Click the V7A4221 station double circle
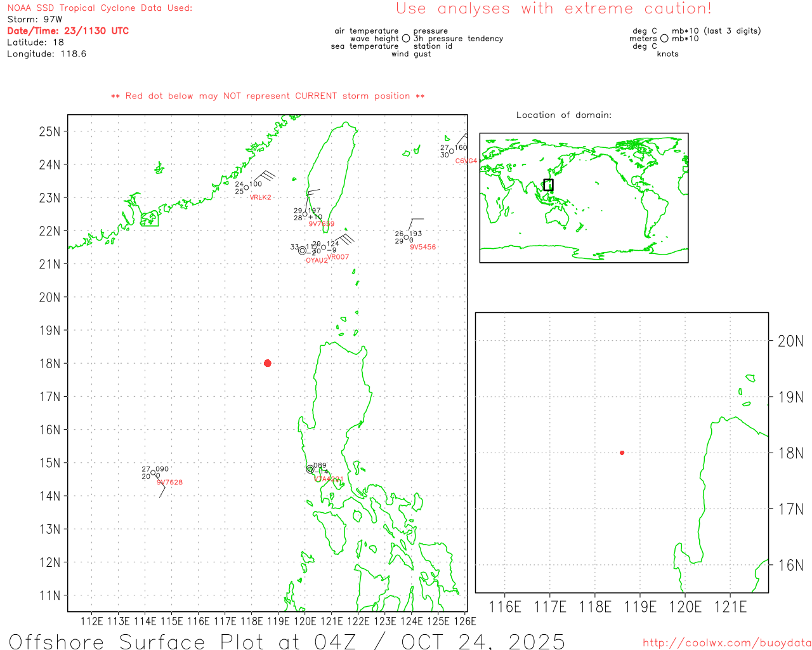This screenshot has height=650, width=812. coord(310,469)
